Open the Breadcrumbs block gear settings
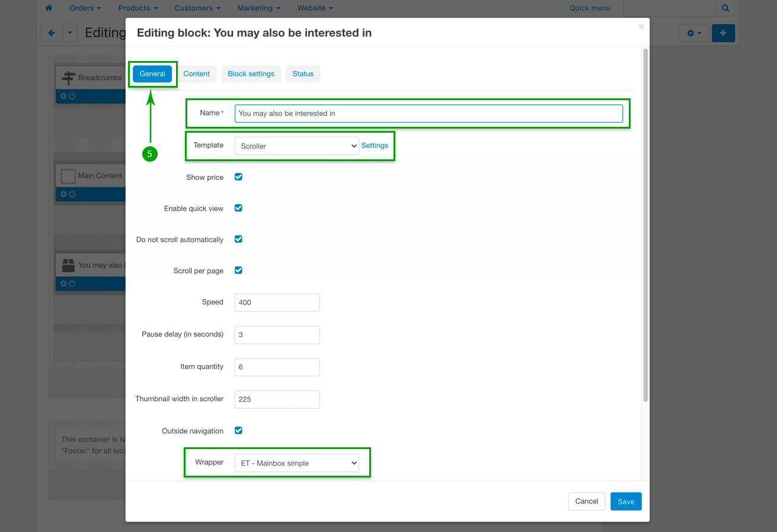This screenshot has height=532, width=777. click(x=63, y=96)
